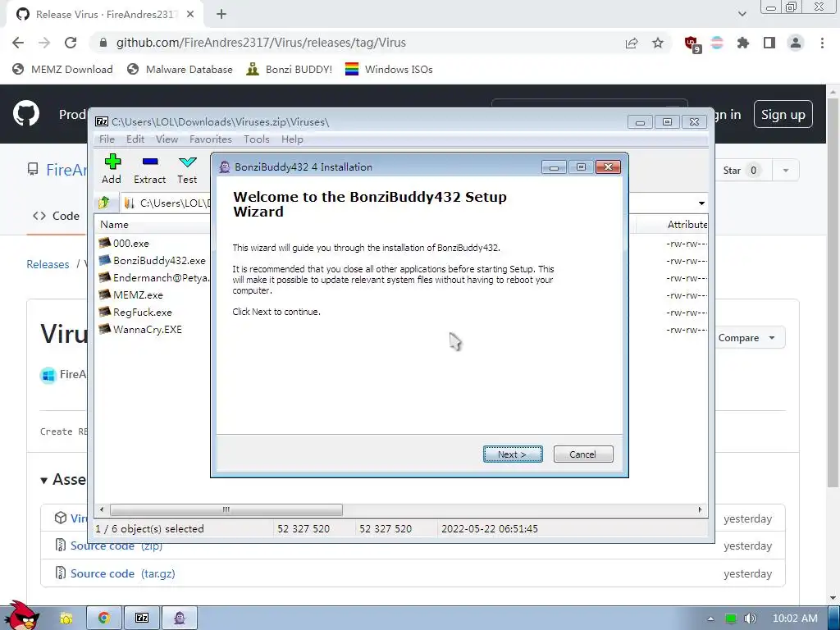Viewport: 840px width, 630px height.
Task: Click the 7-Zip horizontal scrollbar thumb
Action: [226, 509]
